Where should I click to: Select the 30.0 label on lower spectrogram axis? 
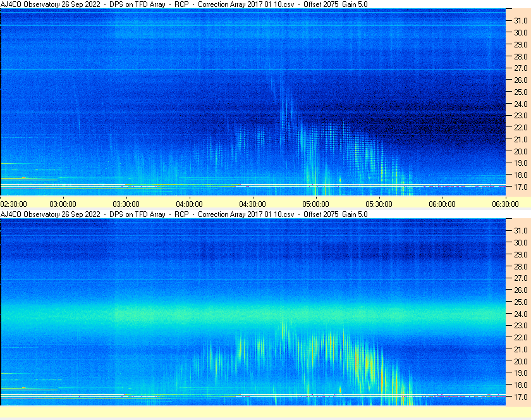click(x=521, y=242)
